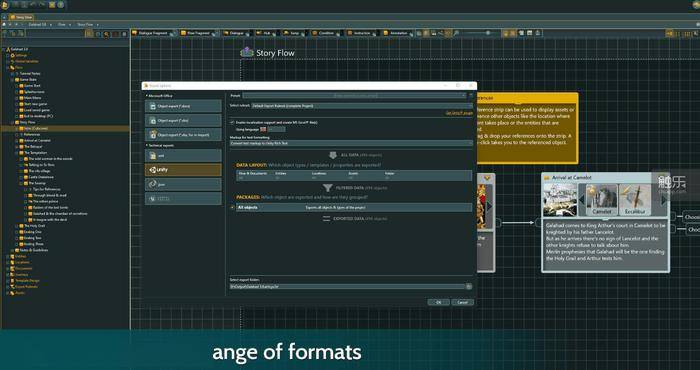Select Object export (*.xlsx) option

coord(183,121)
